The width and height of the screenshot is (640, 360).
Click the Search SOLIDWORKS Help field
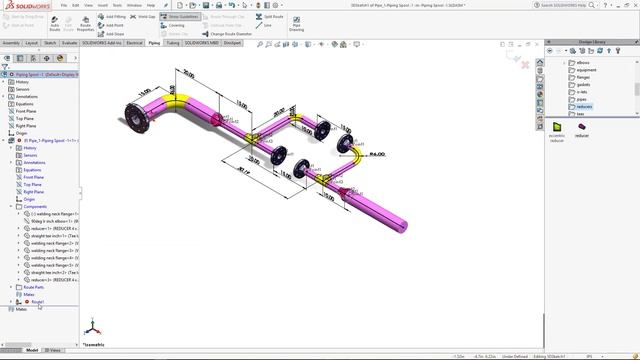(x=564, y=5)
